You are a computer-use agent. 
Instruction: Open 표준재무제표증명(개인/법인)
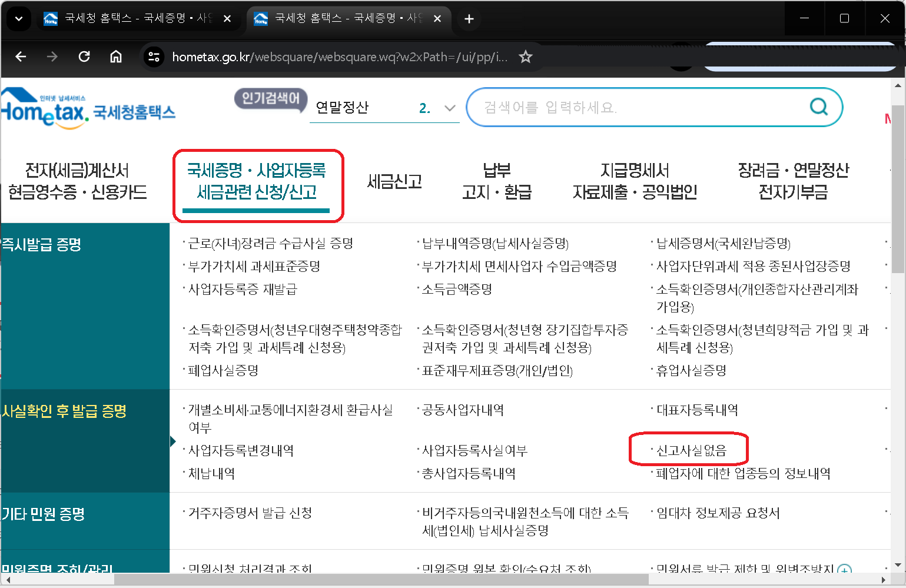point(497,371)
